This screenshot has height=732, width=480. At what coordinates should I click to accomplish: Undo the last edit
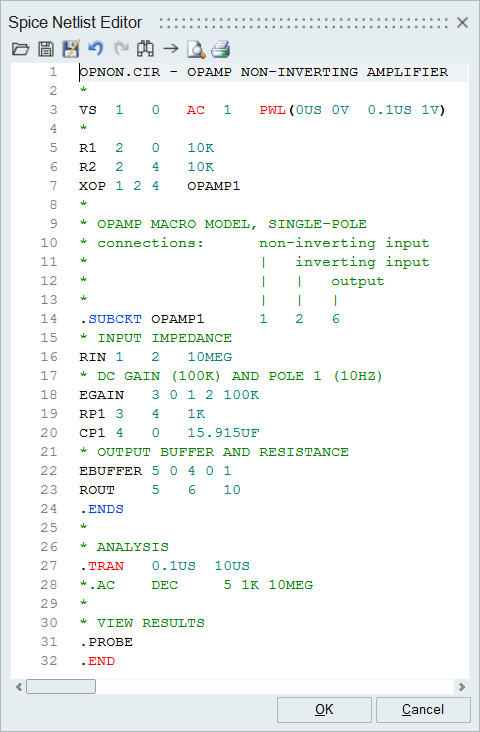[96, 49]
